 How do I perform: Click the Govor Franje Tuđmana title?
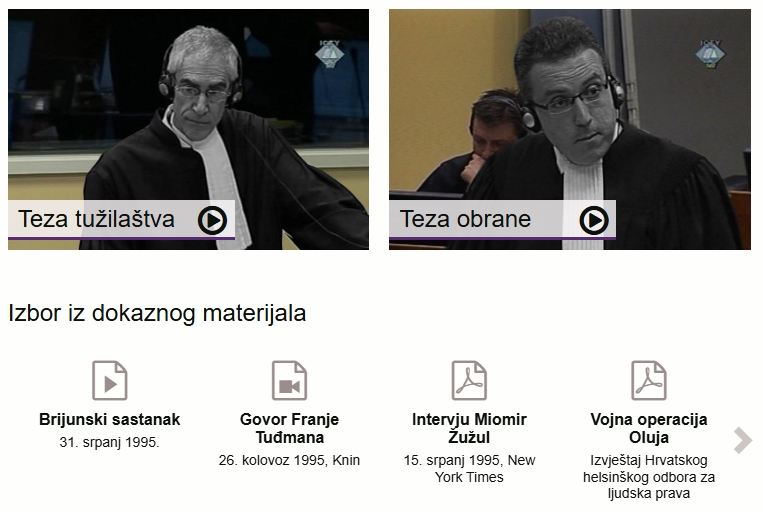[290, 428]
